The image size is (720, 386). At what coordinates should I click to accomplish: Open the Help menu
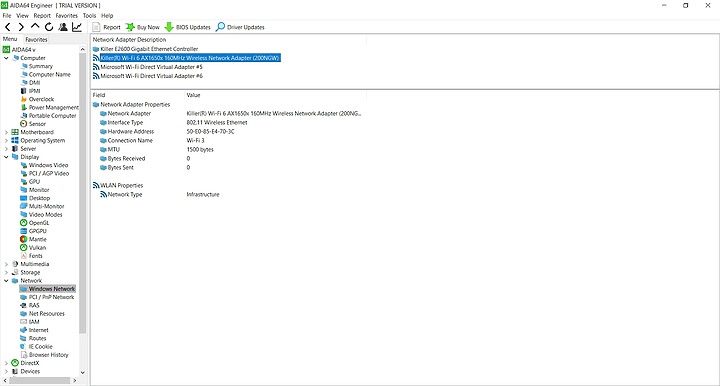pyautogui.click(x=107, y=16)
